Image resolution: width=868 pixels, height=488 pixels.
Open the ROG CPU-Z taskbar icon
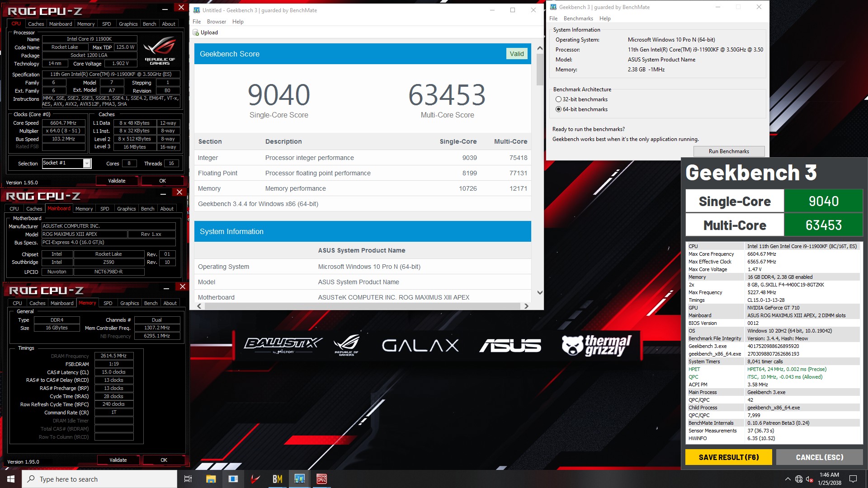click(x=321, y=479)
